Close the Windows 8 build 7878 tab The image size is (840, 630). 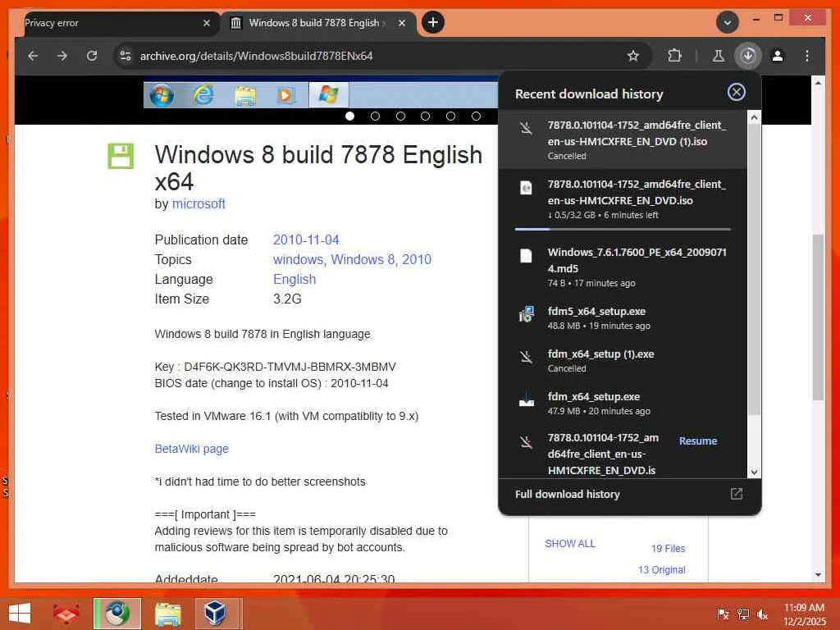[x=402, y=23]
